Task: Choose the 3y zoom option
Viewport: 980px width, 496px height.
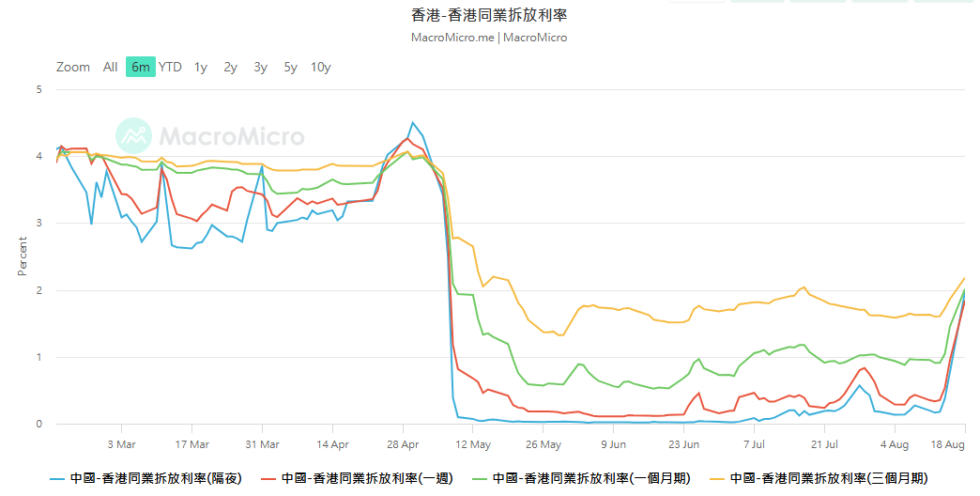Action: [261, 67]
